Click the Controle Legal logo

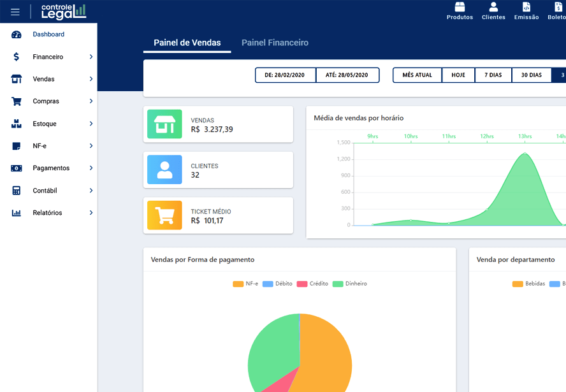coord(64,11)
